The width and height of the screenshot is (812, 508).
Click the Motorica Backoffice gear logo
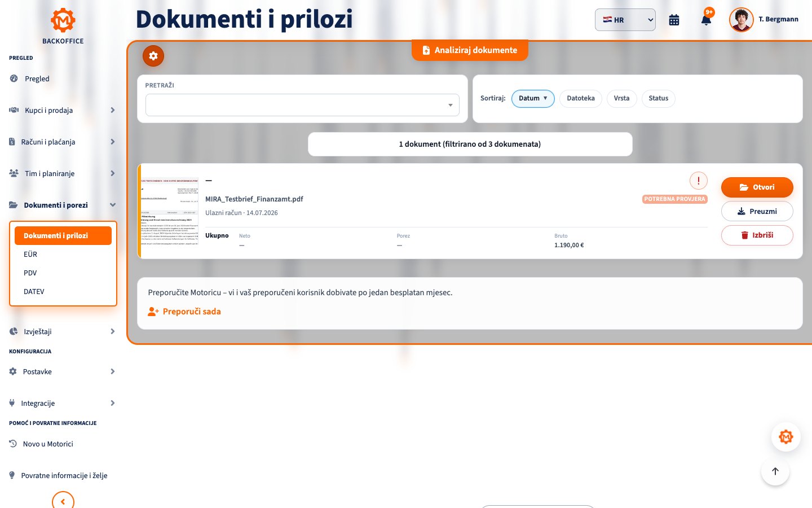coord(63,20)
